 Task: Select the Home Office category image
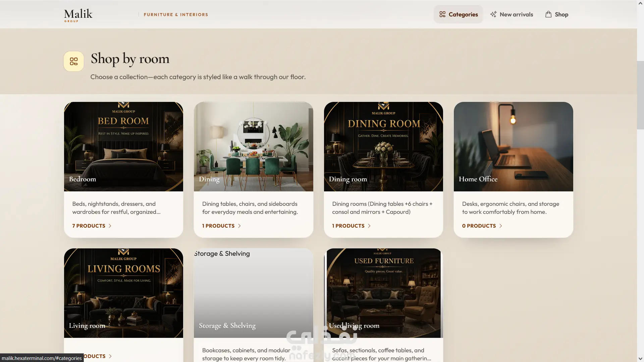(x=513, y=146)
